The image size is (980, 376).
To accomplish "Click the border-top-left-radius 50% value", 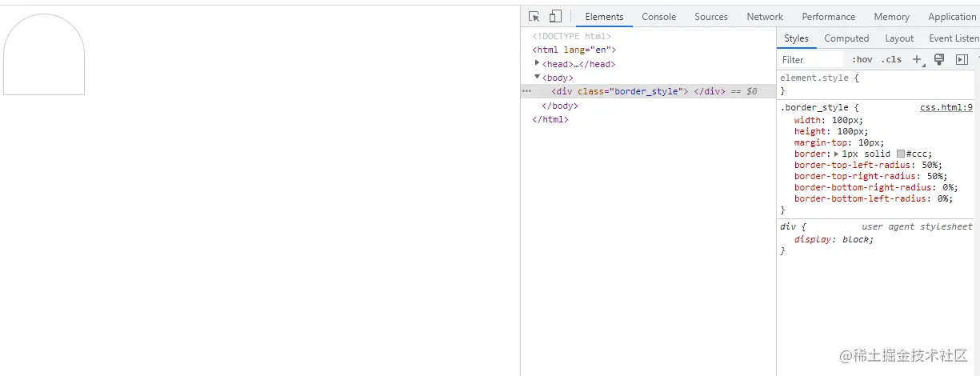I will [931, 165].
